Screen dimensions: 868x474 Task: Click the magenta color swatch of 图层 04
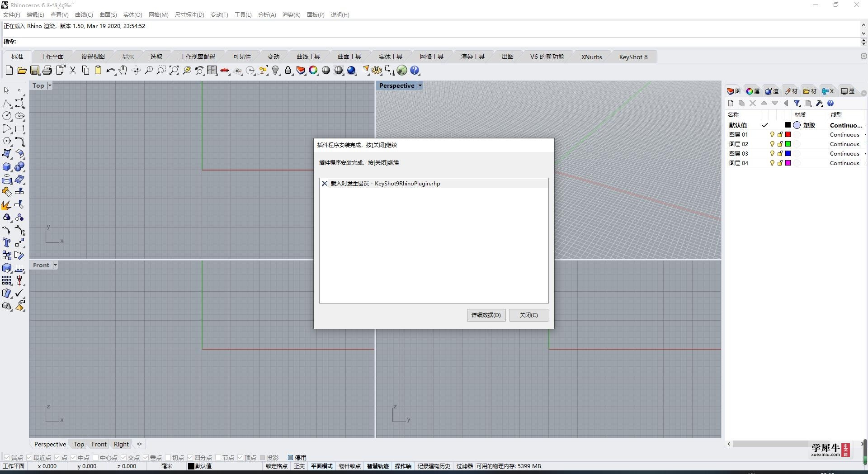point(788,163)
